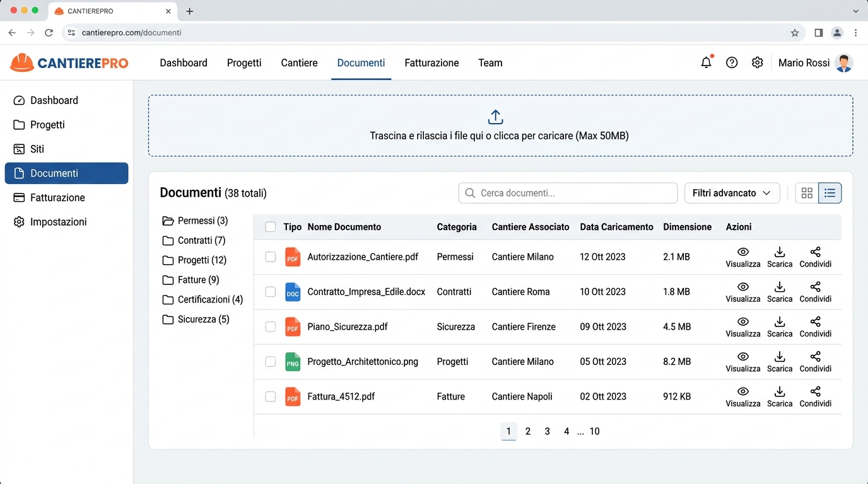Go to Fatturazione tab in top navigation
868x484 pixels.
coord(431,63)
